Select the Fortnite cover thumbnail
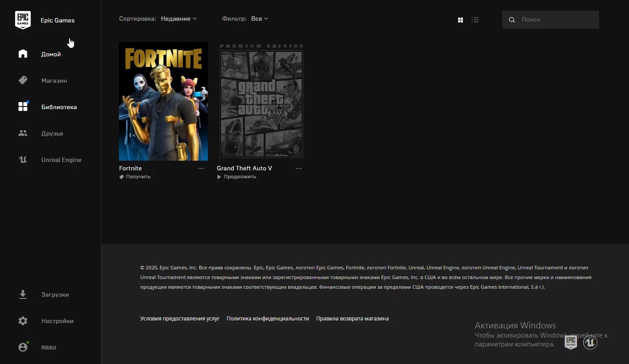 click(x=163, y=101)
